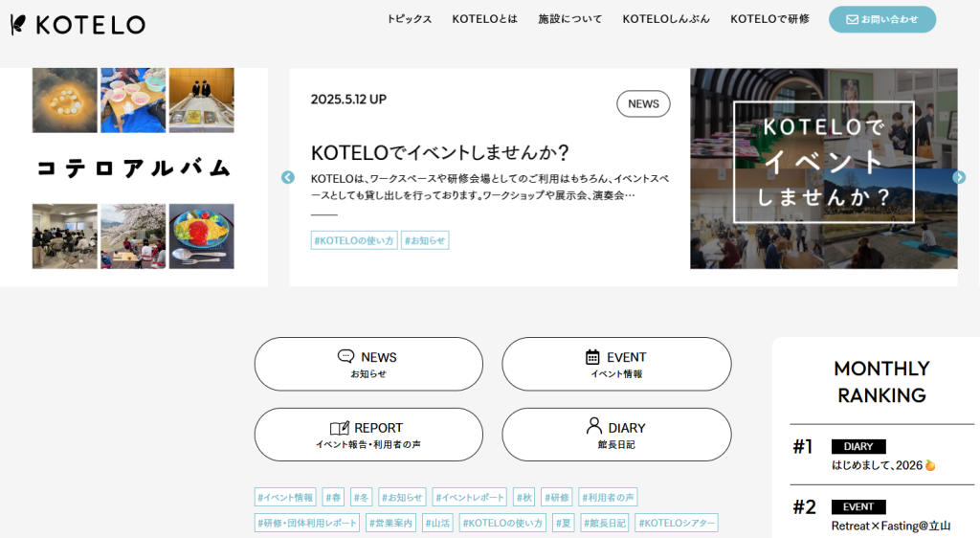This screenshot has height=538, width=980.
Task: Open the KOTELOで研修 navigation link
Action: click(769, 19)
